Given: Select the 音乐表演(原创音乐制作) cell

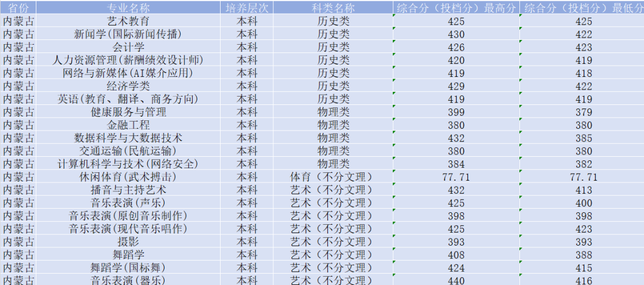Looking at the screenshot, I should click(128, 216).
